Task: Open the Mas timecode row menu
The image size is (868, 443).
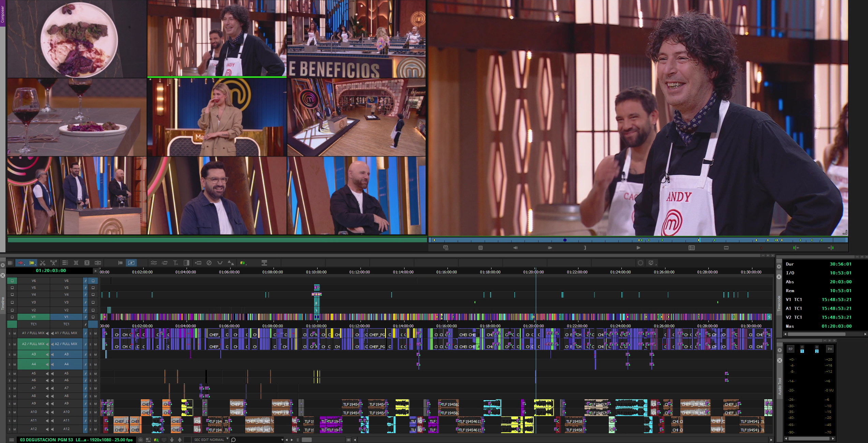Action: point(790,326)
